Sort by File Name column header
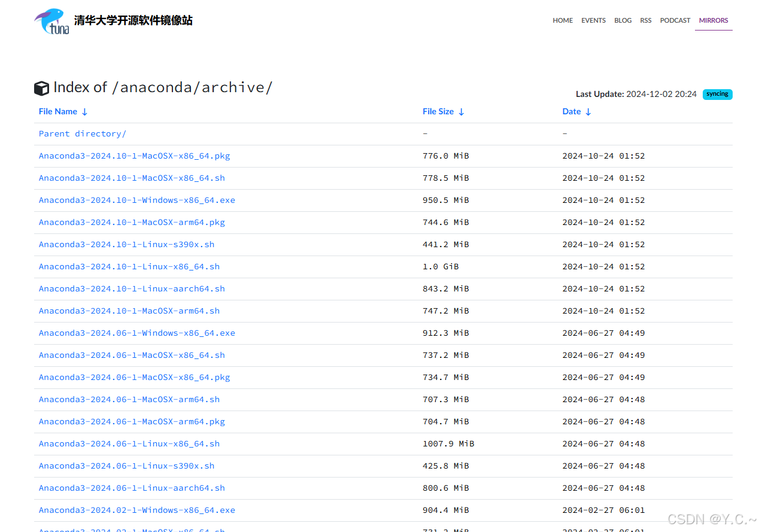759x532 pixels. click(x=63, y=111)
